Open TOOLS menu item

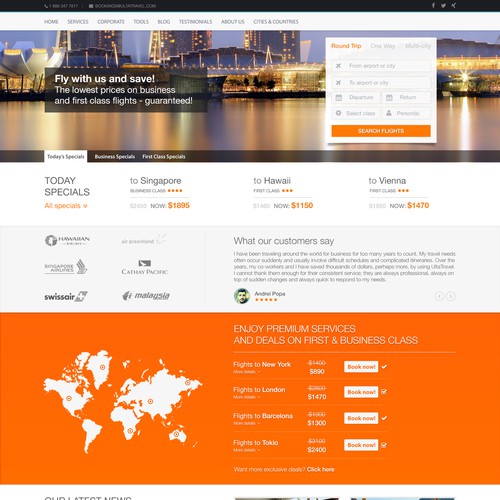coord(141,22)
